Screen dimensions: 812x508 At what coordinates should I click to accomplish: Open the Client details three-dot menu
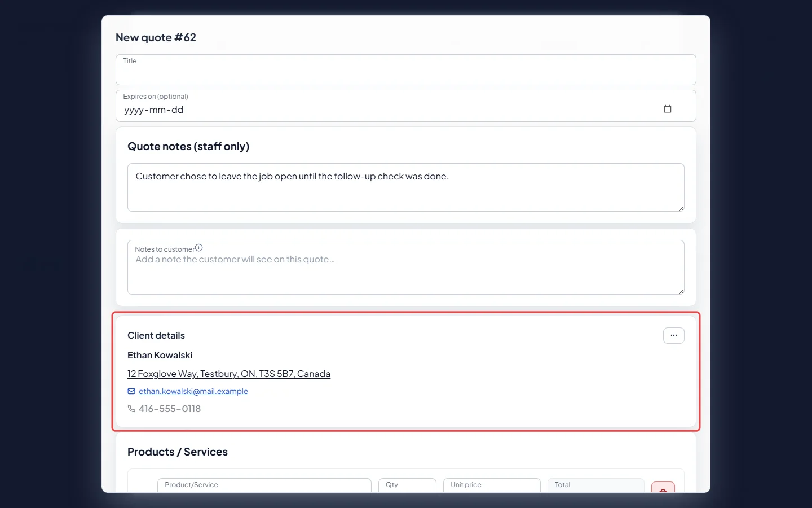(673, 335)
